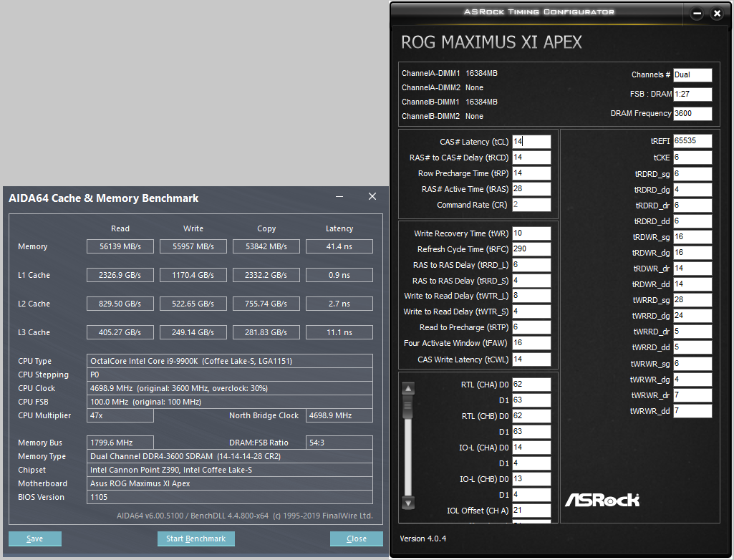Click the Refresh Cycle Time (tRFC) field
The height and width of the screenshot is (560, 734).
pos(531,249)
